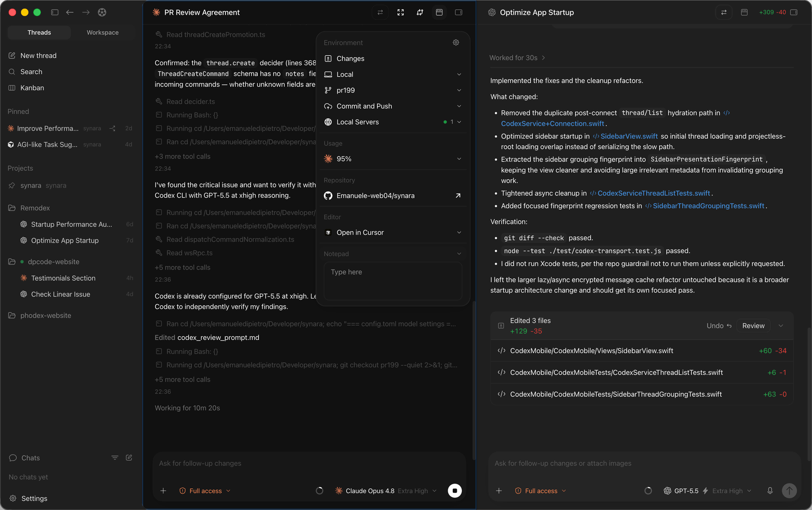Viewport: 812px width, 510px height.
Task: Go back with the left arrow icon
Action: [x=70, y=12]
